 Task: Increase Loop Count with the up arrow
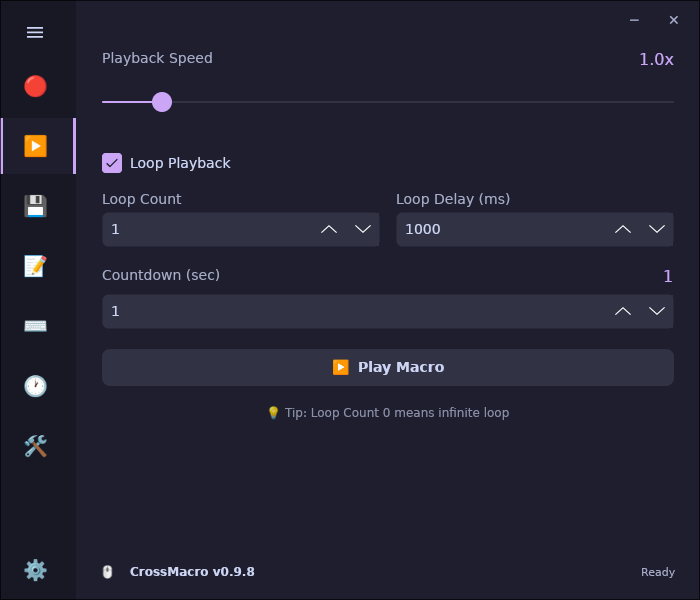coord(329,229)
